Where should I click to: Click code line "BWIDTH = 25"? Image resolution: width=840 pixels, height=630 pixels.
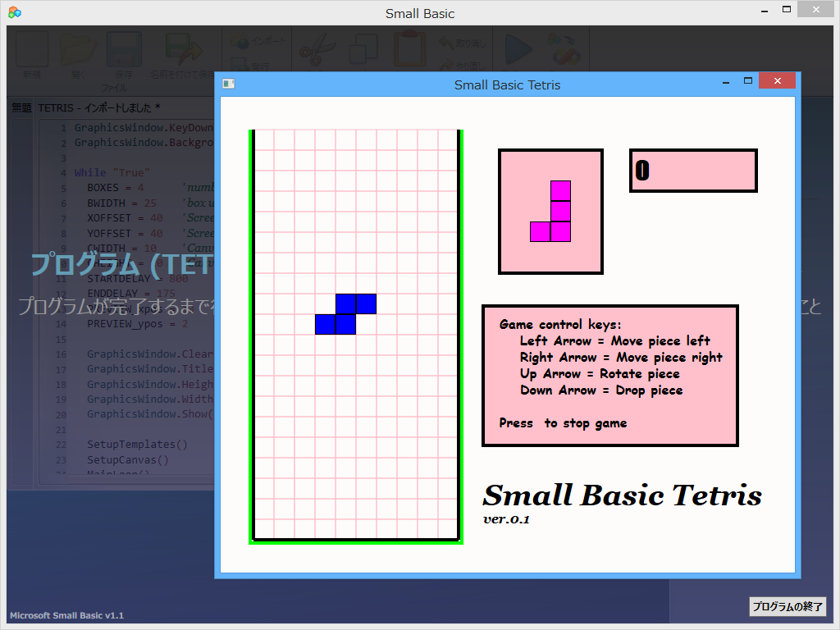[x=121, y=203]
